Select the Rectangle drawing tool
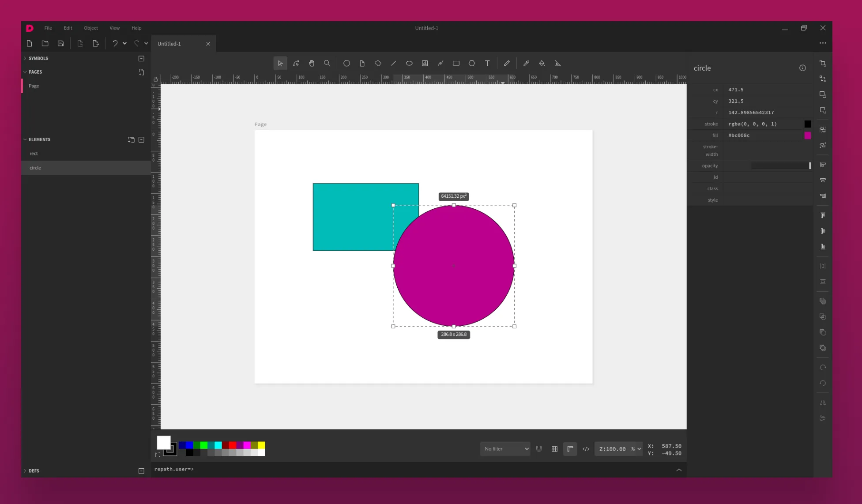The height and width of the screenshot is (504, 862). tap(456, 63)
